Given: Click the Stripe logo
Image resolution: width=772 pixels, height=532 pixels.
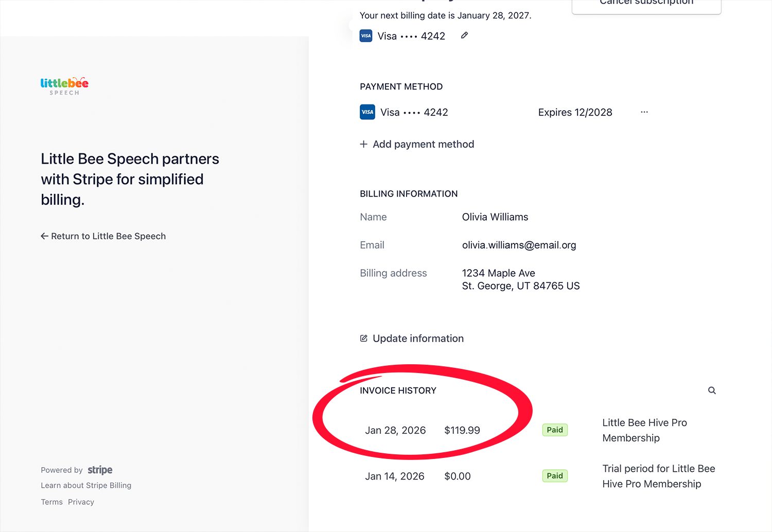Looking at the screenshot, I should coord(100,470).
